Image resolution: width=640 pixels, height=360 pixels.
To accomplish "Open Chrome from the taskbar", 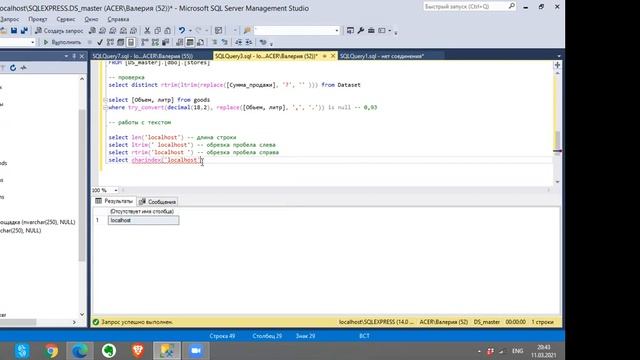I will coord(51,351).
